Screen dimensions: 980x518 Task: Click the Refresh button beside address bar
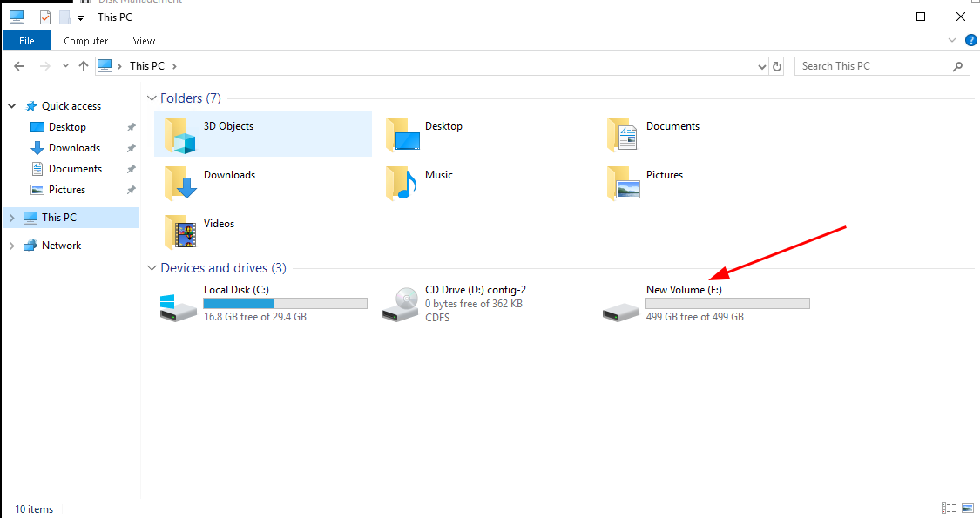click(778, 66)
